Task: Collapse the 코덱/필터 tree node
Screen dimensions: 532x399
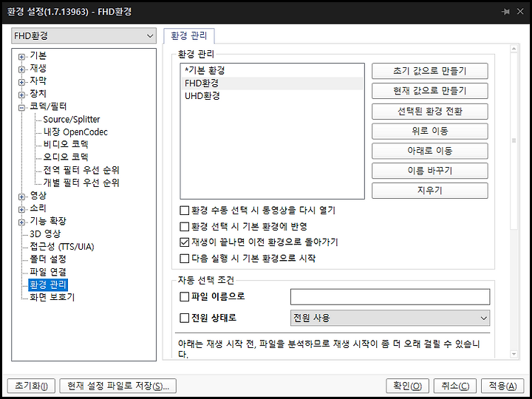Action: tap(21, 108)
